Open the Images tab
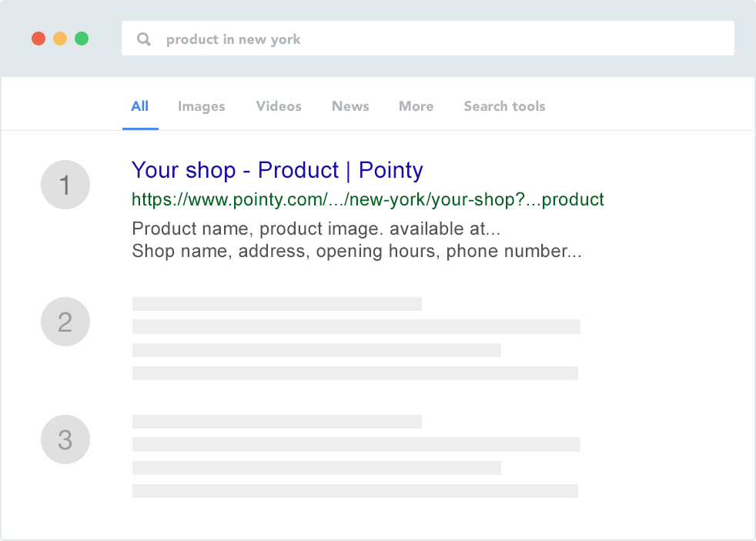The image size is (756, 541). [x=201, y=106]
